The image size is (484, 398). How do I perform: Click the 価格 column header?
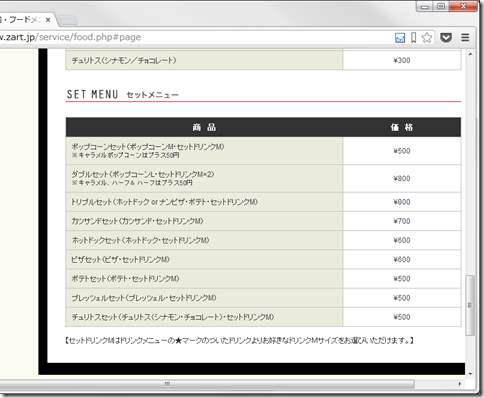click(x=402, y=127)
